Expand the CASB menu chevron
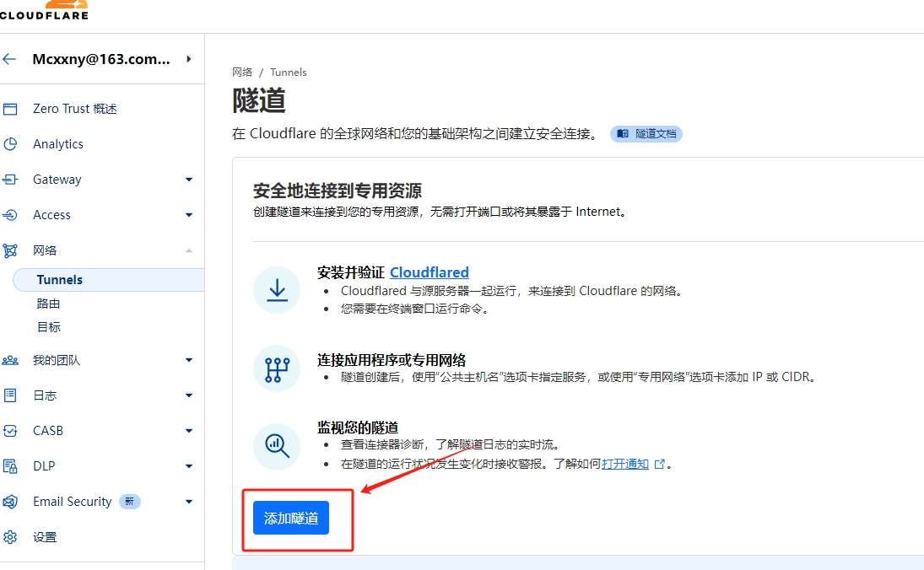 pyautogui.click(x=188, y=431)
